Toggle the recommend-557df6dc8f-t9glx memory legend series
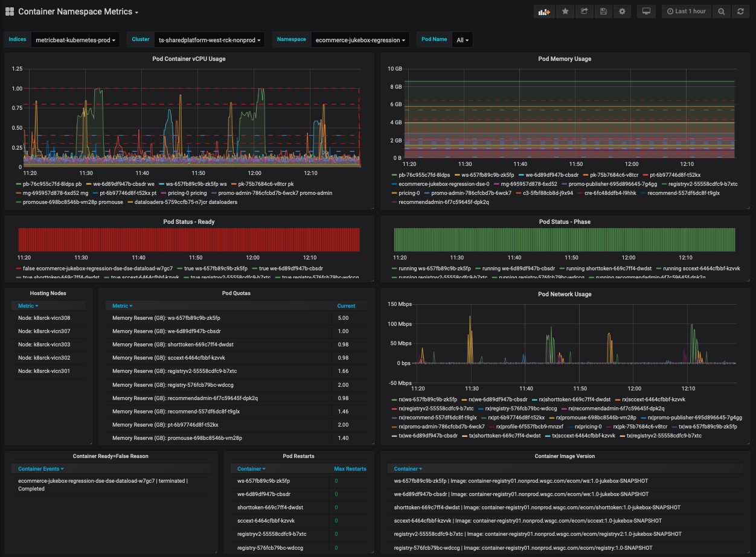 tap(682, 193)
